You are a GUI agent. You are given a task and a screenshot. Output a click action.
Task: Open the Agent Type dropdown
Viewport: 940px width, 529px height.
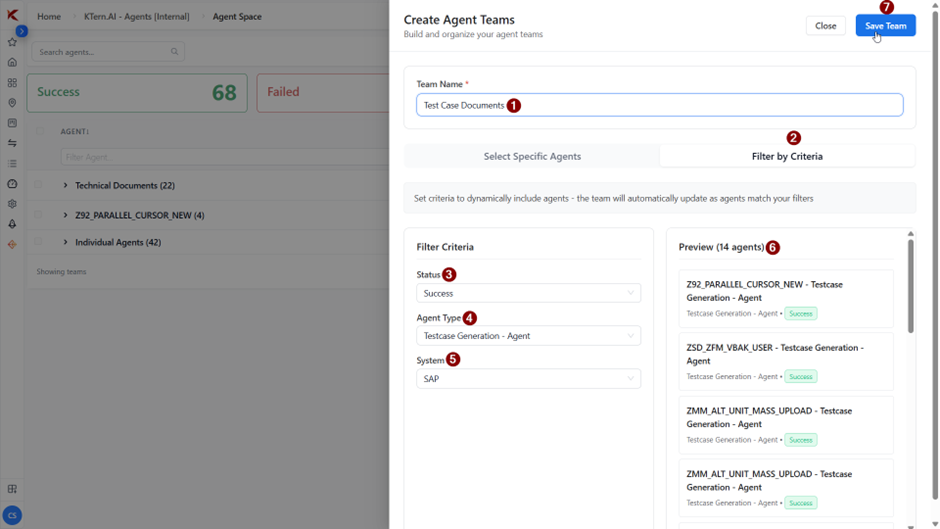[x=528, y=336]
